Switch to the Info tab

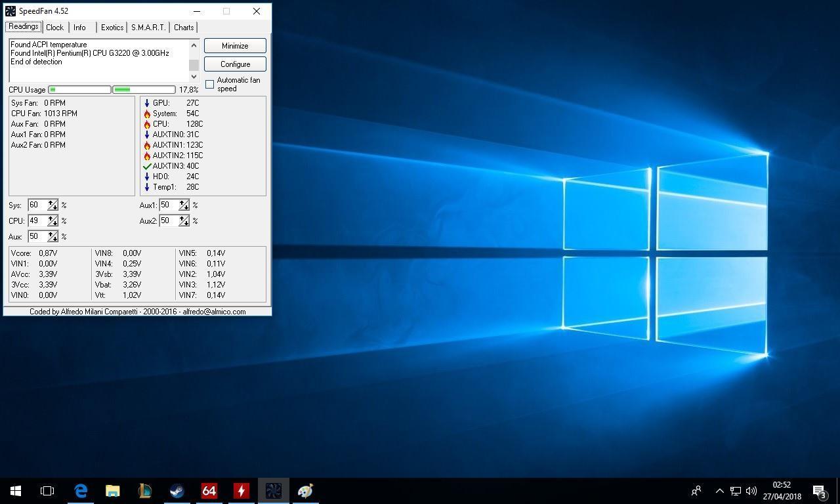[x=79, y=28]
